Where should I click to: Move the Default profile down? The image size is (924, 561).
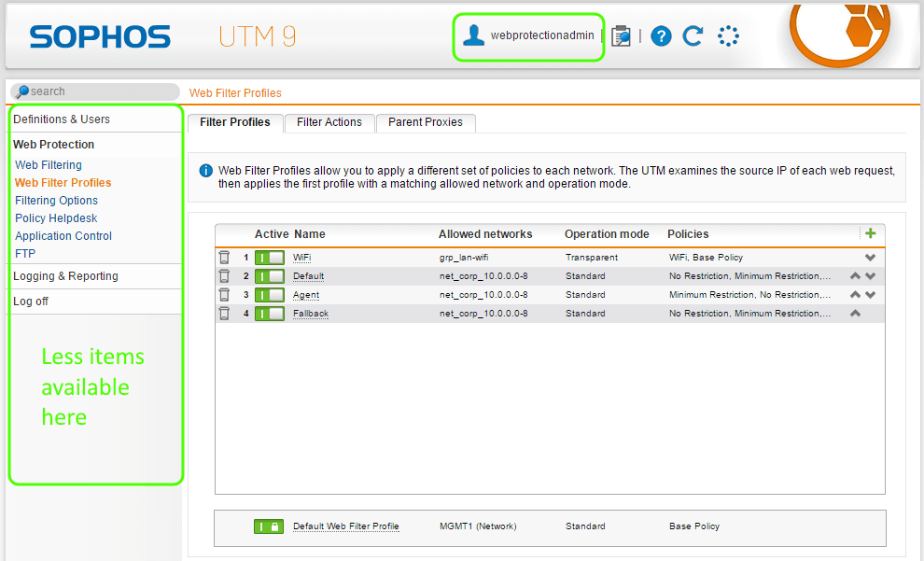pyautogui.click(x=871, y=275)
